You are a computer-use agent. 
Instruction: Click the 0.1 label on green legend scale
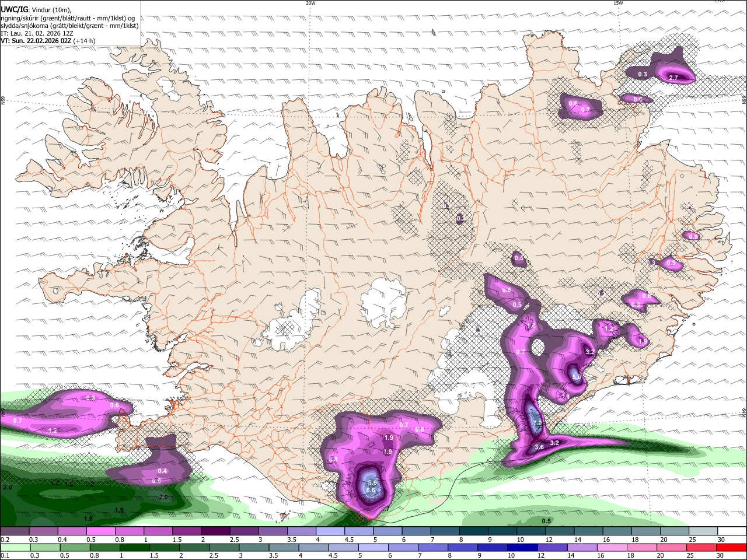pyautogui.click(x=5, y=556)
